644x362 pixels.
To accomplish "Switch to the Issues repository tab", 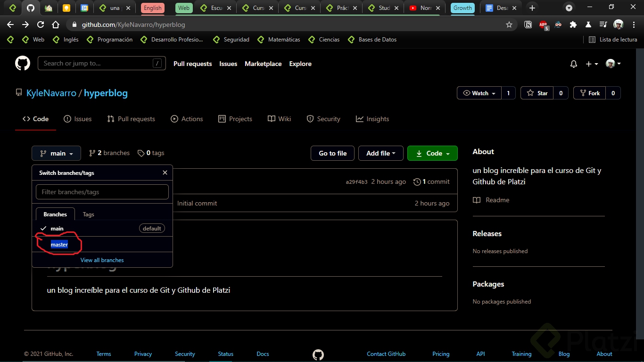I will click(x=78, y=119).
